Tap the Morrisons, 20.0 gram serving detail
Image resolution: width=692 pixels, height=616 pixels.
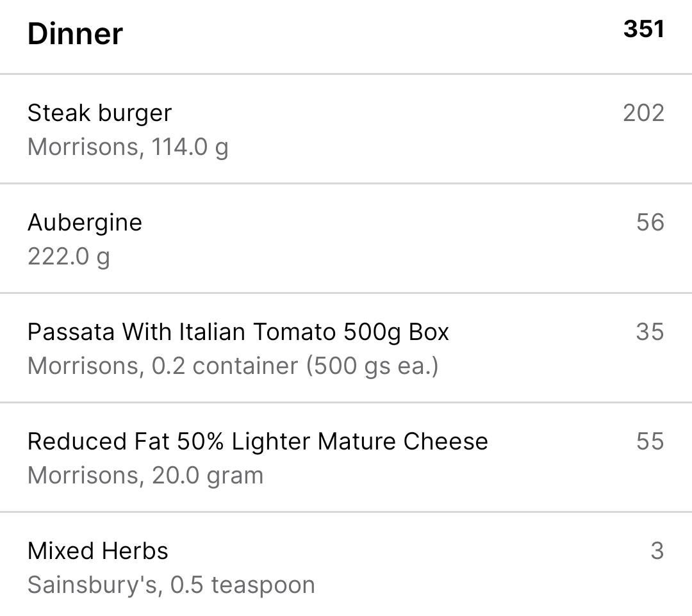[x=145, y=475]
